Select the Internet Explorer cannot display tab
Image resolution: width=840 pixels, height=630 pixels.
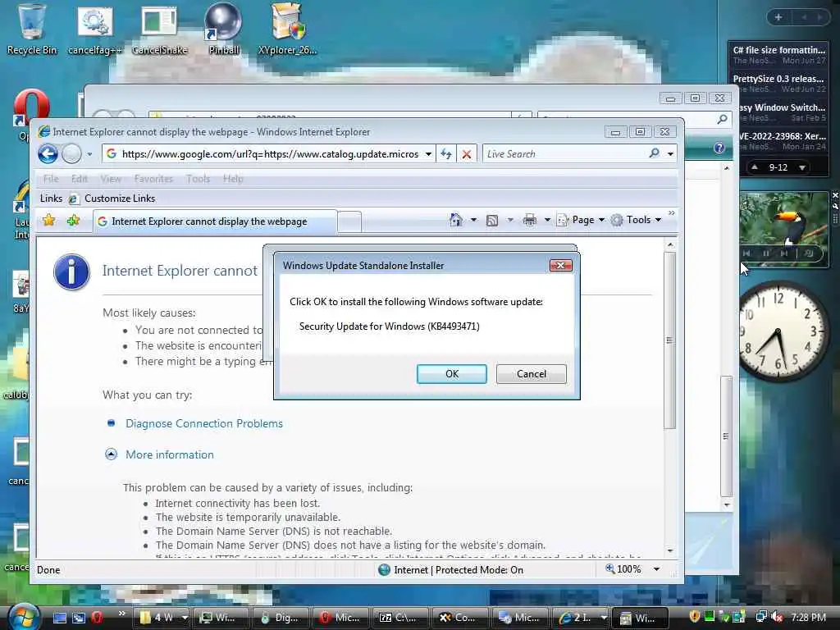tap(216, 221)
